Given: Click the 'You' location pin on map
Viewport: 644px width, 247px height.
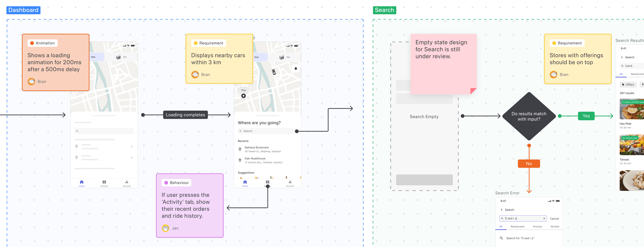Looking at the screenshot, I should 243,96.
